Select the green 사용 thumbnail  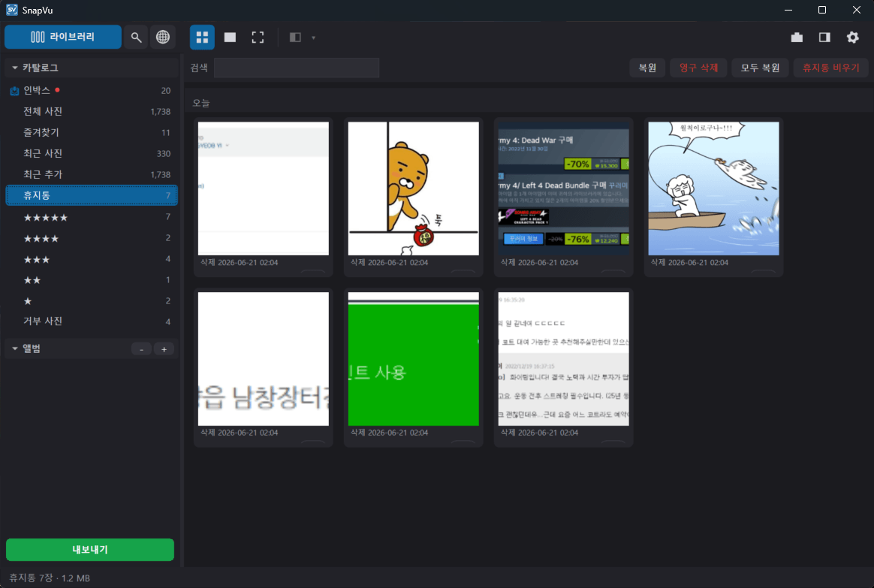tap(413, 359)
